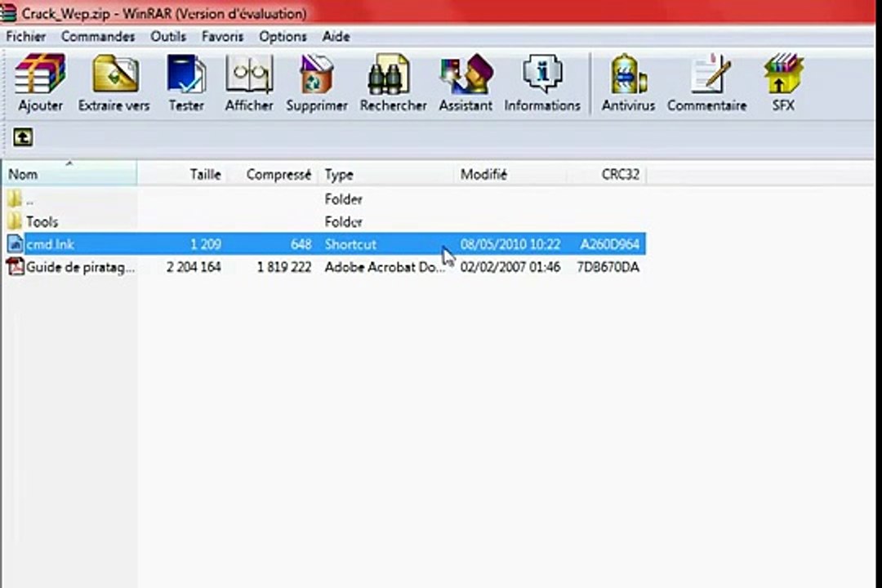Viewport: 882px width, 588px height.
Task: Sort by the Type column header
Action: 386,175
